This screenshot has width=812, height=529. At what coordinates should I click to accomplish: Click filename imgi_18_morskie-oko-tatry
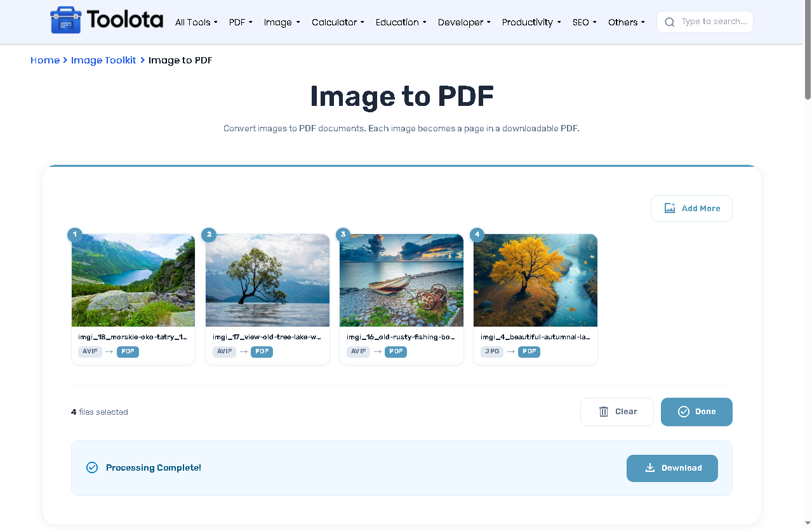point(133,337)
